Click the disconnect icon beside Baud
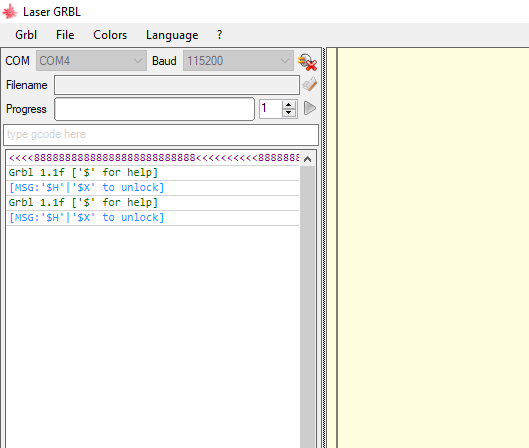Screen dimensions: 529x448 (307, 62)
